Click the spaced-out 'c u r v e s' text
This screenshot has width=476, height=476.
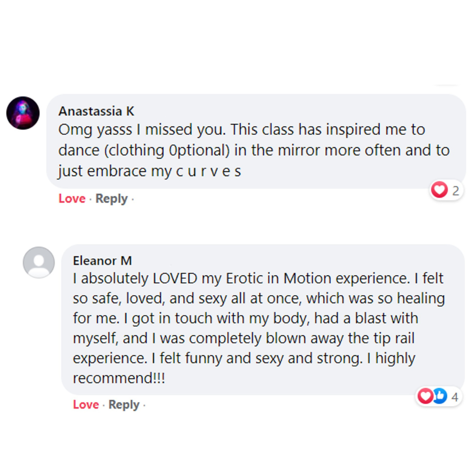click(x=208, y=171)
